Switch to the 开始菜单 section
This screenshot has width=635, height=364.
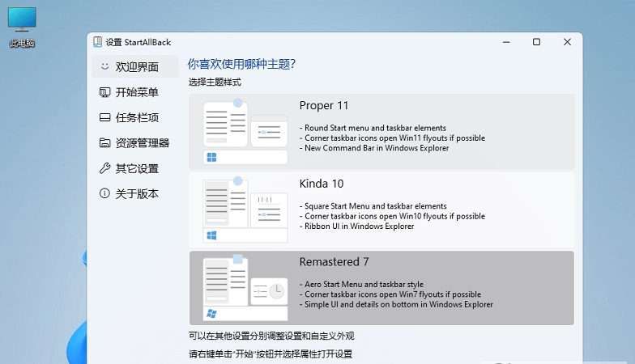pyautogui.click(x=134, y=92)
